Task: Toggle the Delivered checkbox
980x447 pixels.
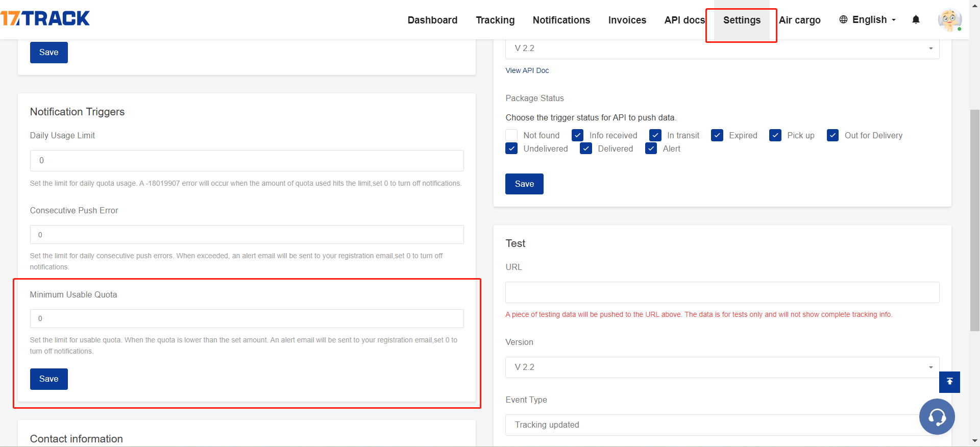Action: pos(586,148)
